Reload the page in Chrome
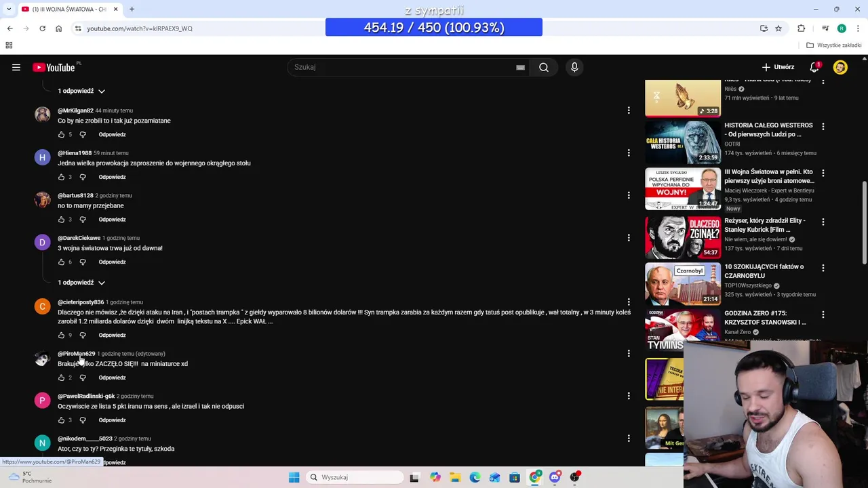The height and width of the screenshot is (488, 868). (42, 28)
